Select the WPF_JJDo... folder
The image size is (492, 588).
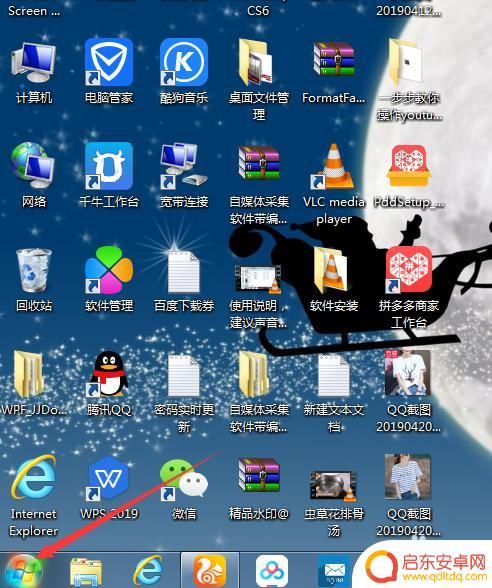(x=28, y=374)
